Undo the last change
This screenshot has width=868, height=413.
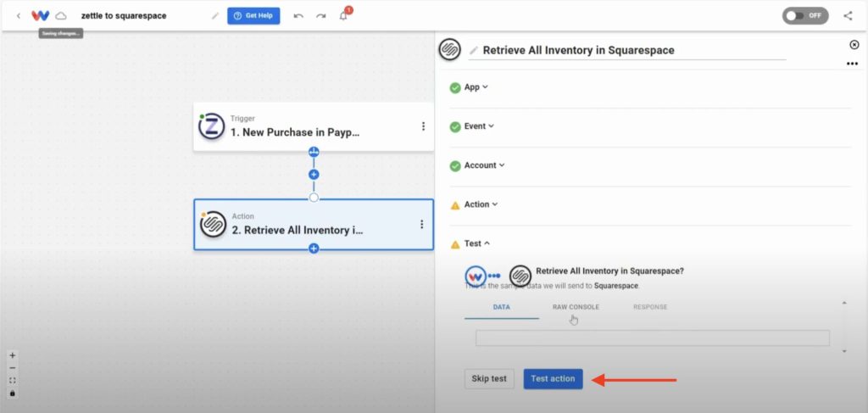point(298,16)
